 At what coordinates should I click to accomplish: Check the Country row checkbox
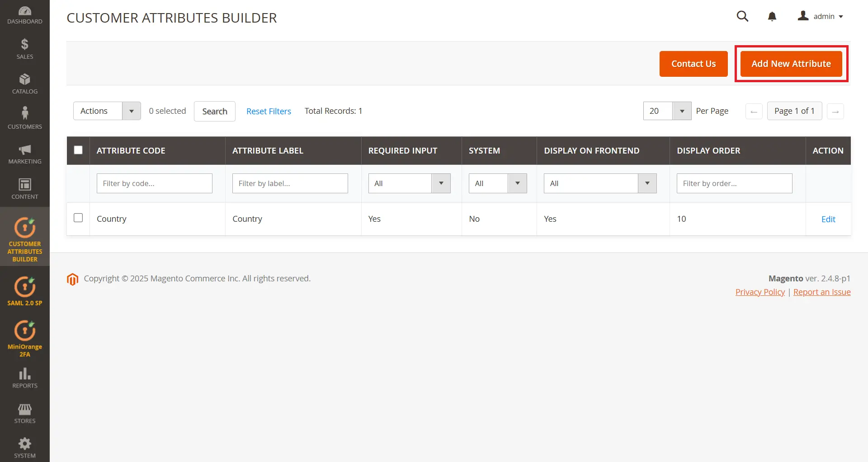(x=78, y=218)
